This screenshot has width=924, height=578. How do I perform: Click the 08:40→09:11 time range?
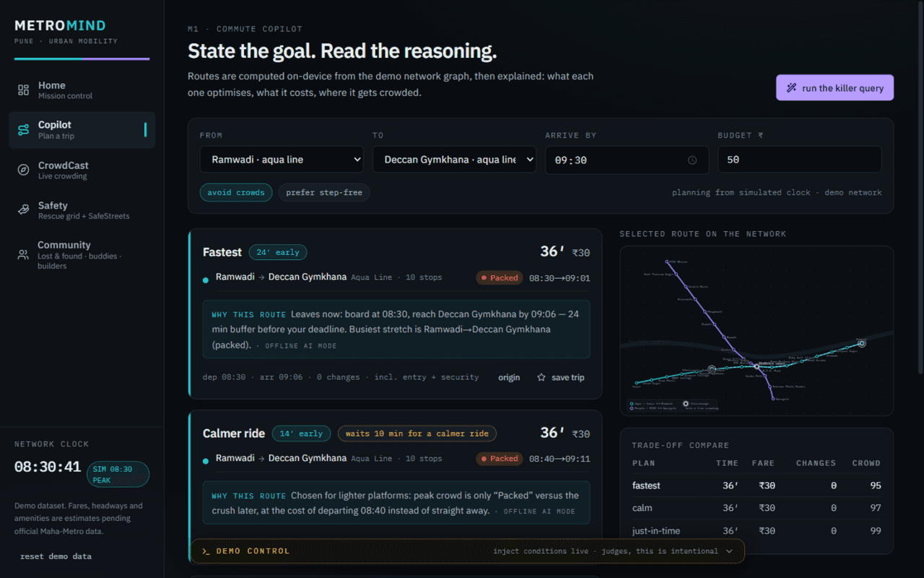[559, 459]
